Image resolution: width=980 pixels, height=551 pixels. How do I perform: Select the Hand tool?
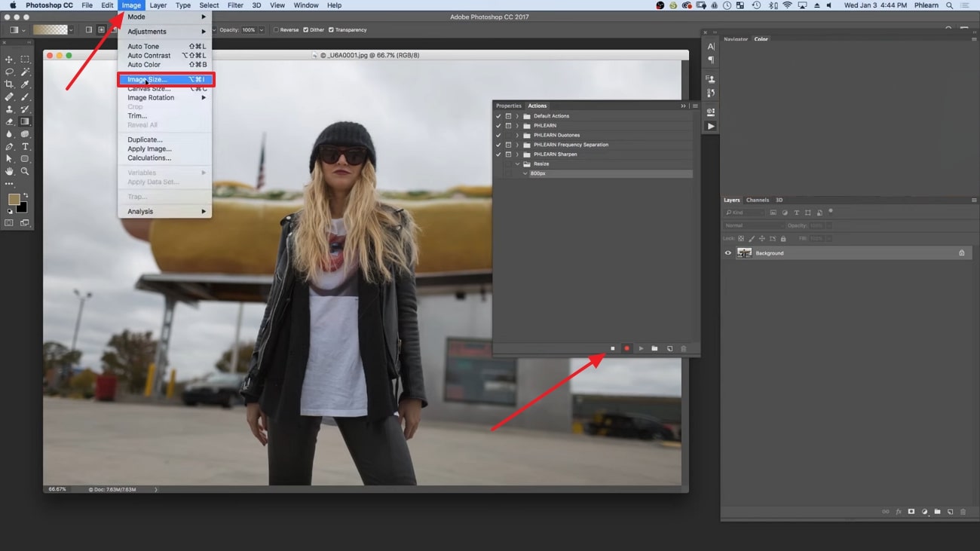pyautogui.click(x=9, y=172)
